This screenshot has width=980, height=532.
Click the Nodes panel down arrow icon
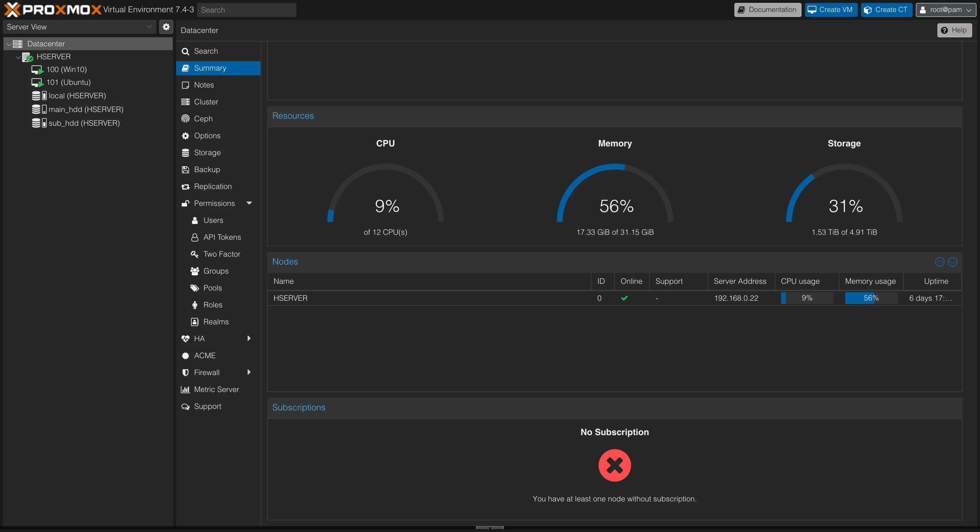coord(952,262)
